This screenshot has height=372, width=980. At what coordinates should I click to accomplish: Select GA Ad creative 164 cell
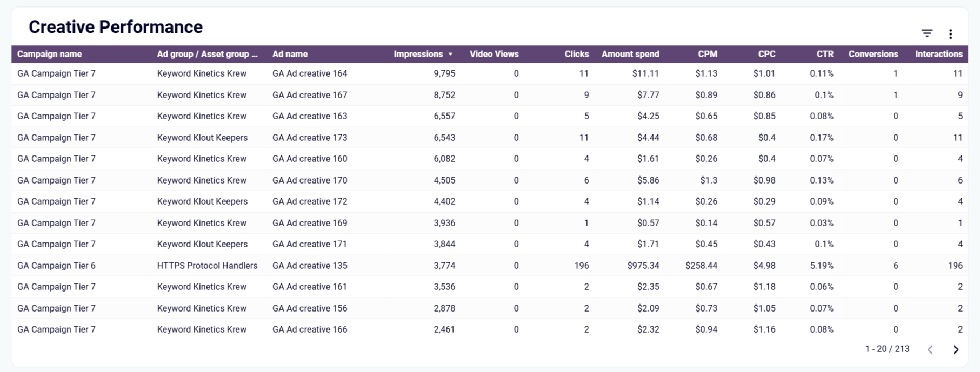[310, 73]
